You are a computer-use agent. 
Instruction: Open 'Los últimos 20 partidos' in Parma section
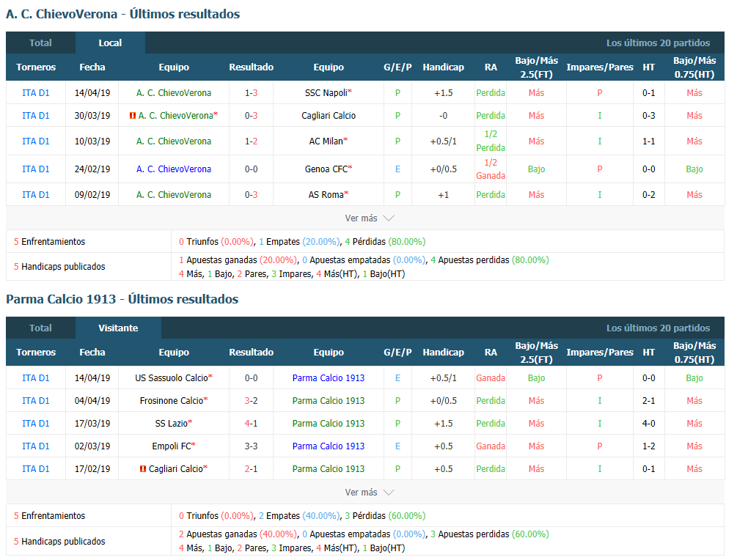click(658, 328)
